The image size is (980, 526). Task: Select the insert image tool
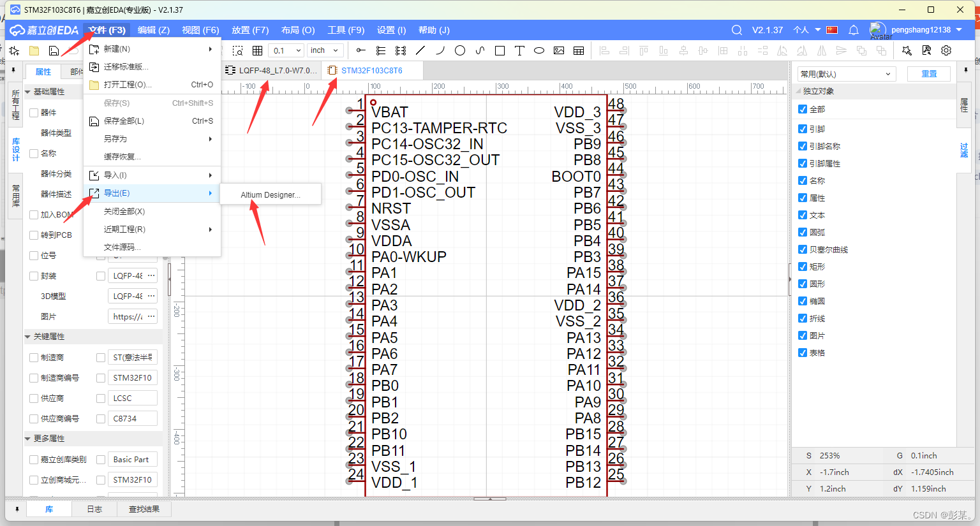[559, 50]
